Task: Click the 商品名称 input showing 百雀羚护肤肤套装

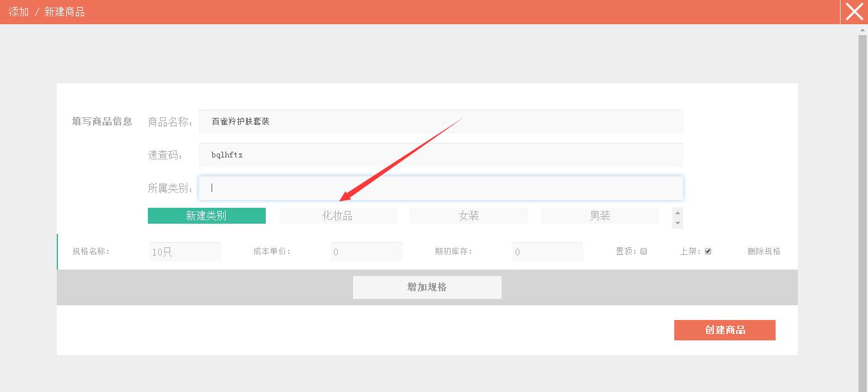Action: point(440,121)
